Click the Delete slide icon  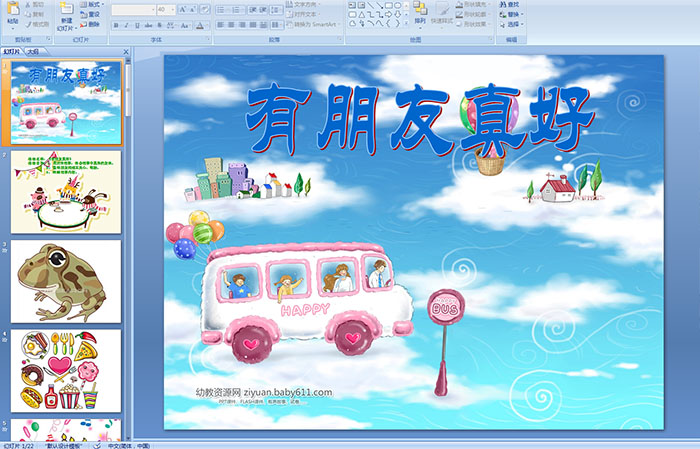tap(90, 24)
